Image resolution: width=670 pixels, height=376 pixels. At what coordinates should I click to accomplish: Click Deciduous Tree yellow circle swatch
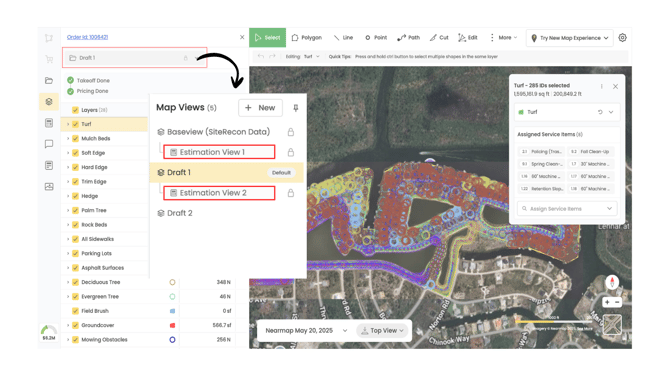(x=172, y=282)
